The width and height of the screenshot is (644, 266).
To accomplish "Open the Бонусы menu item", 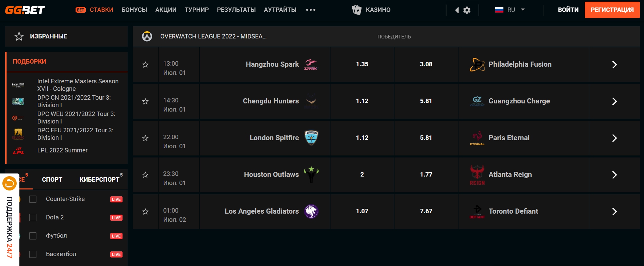I will pyautogui.click(x=134, y=10).
